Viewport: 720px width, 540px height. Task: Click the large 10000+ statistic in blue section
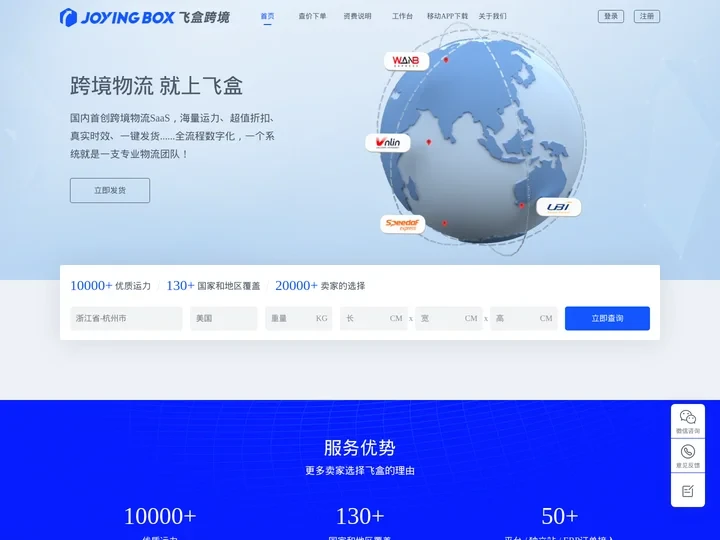point(160,516)
